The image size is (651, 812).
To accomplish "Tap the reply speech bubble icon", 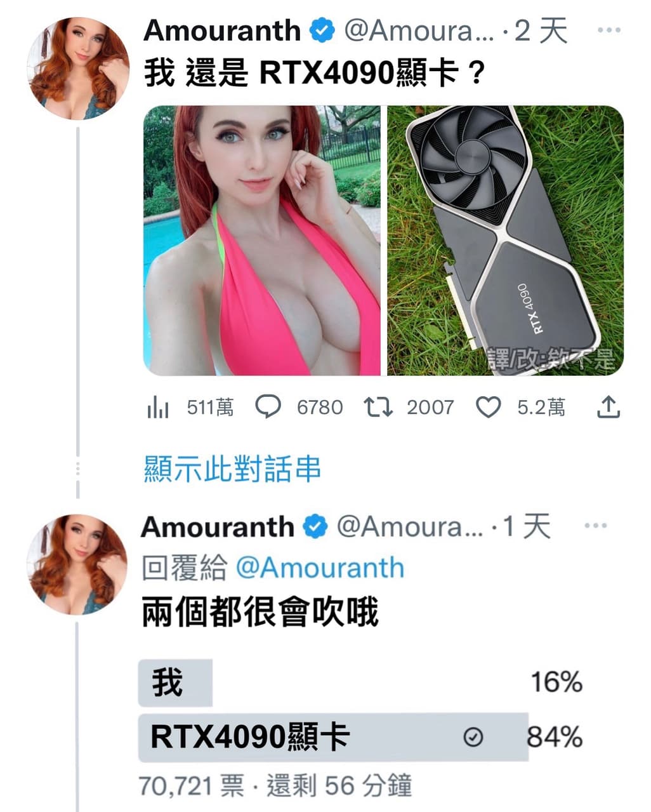I will pos(268,407).
